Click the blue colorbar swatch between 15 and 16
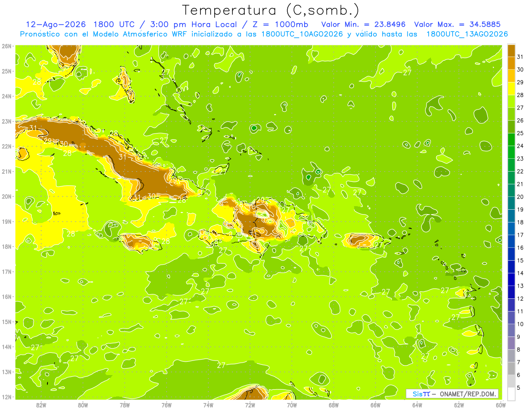Viewport: 532px width, 411px height. click(511, 254)
